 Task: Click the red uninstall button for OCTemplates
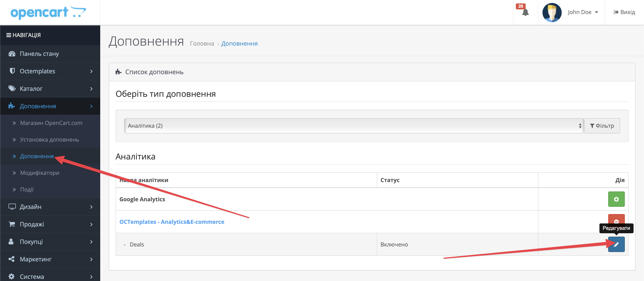pyautogui.click(x=616, y=219)
